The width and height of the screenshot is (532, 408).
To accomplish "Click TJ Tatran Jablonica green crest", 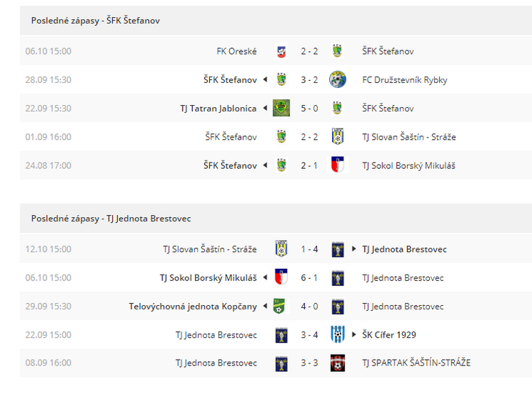I will point(282,109).
